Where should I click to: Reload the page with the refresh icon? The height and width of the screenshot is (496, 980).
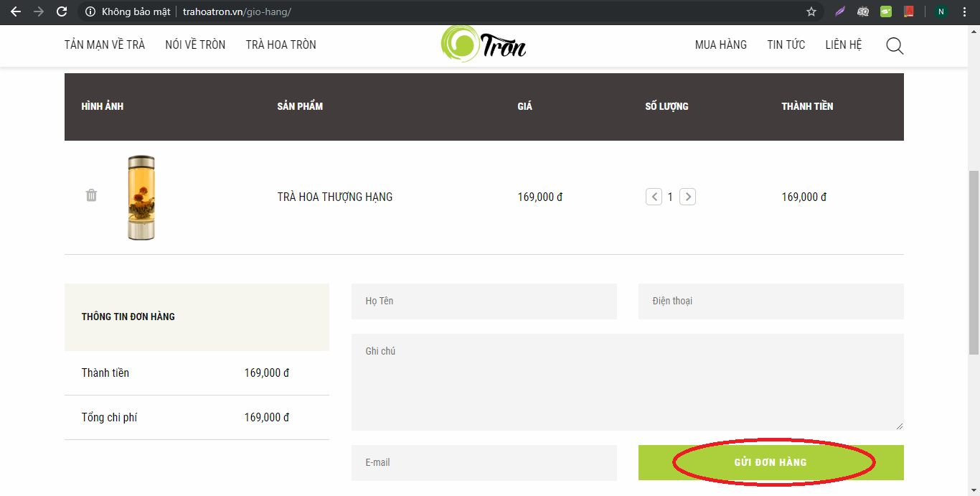point(62,11)
